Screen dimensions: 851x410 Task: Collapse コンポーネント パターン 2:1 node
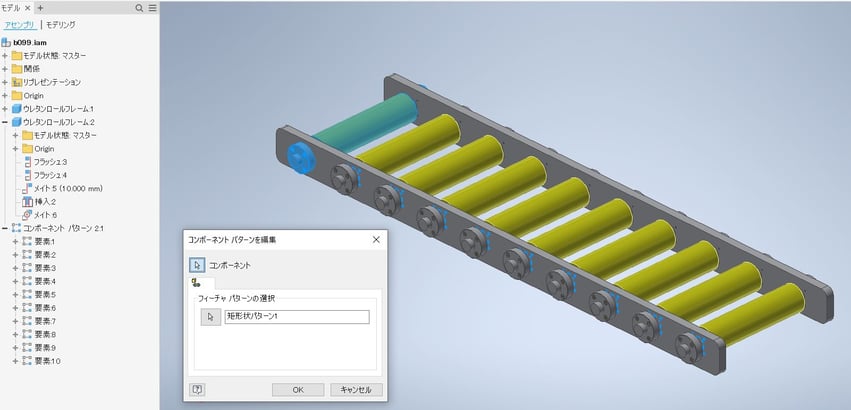(5, 228)
